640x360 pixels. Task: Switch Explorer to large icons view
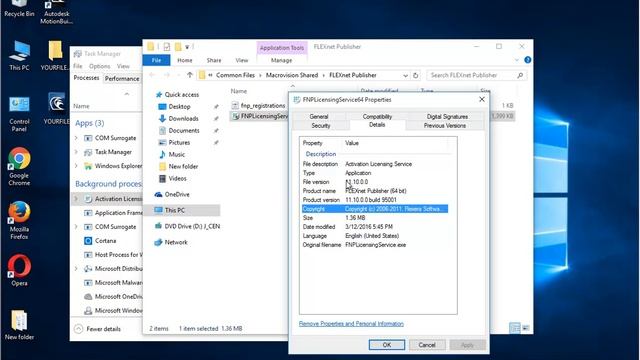point(526,328)
